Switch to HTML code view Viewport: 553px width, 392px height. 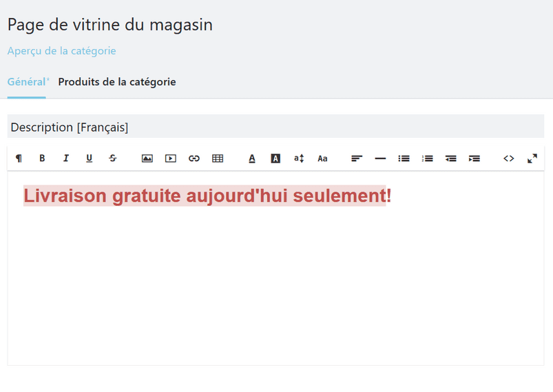click(508, 158)
